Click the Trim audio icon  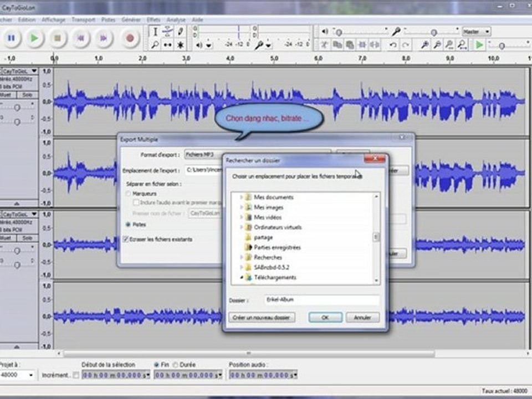[x=362, y=44]
